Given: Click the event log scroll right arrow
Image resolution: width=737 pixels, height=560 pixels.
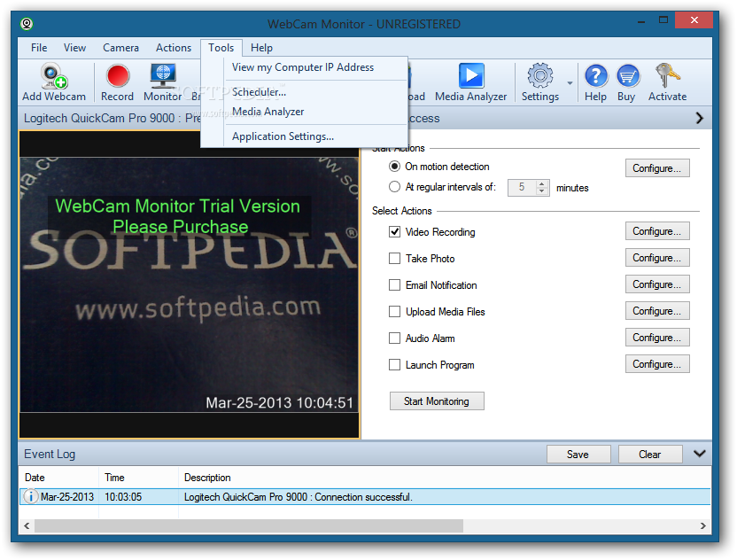Looking at the screenshot, I should point(703,525).
